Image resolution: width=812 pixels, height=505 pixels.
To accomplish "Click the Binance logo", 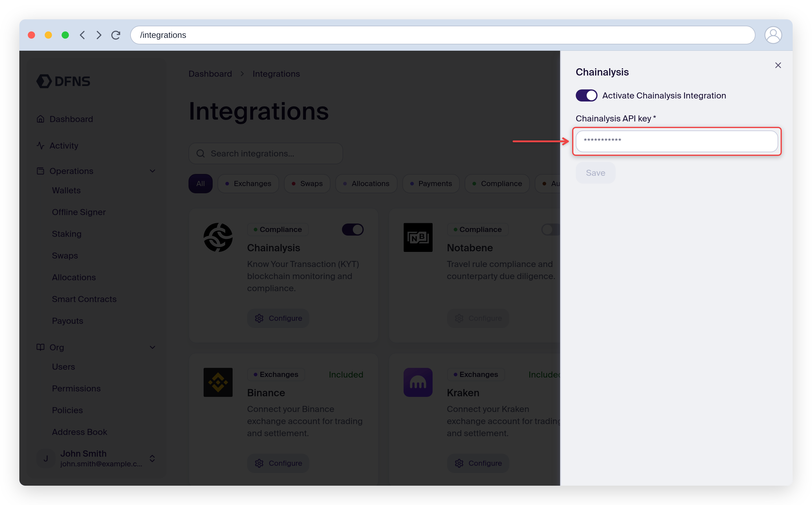I will 218,382.
